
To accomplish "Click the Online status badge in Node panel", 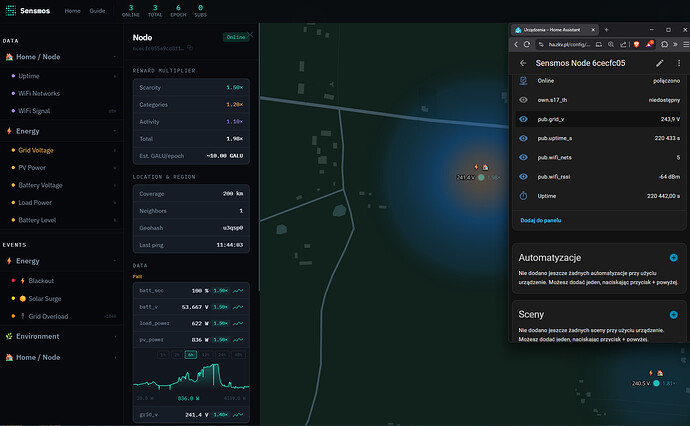I will pyautogui.click(x=235, y=37).
